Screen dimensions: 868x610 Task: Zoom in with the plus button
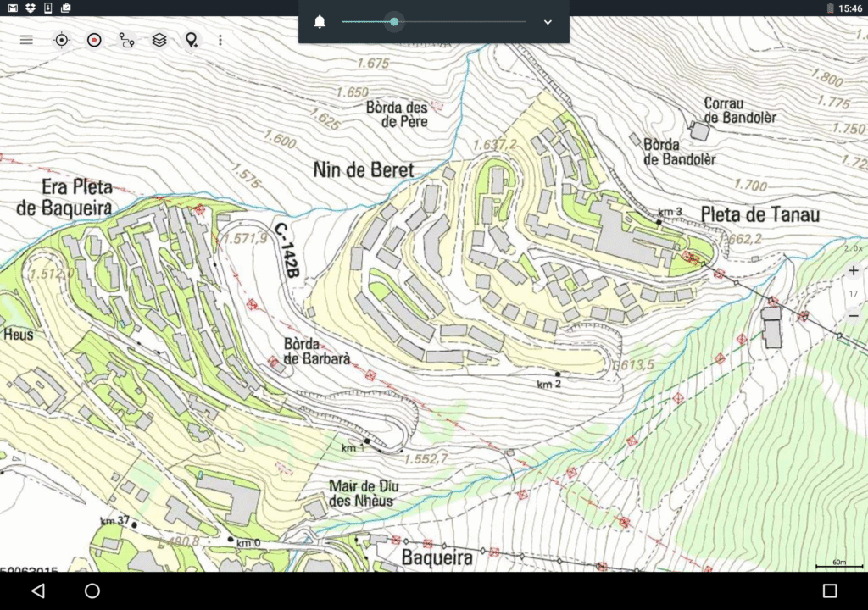pos(853,269)
